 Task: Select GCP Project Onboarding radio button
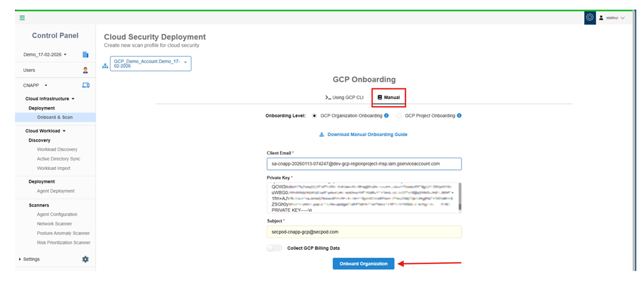[x=399, y=115]
